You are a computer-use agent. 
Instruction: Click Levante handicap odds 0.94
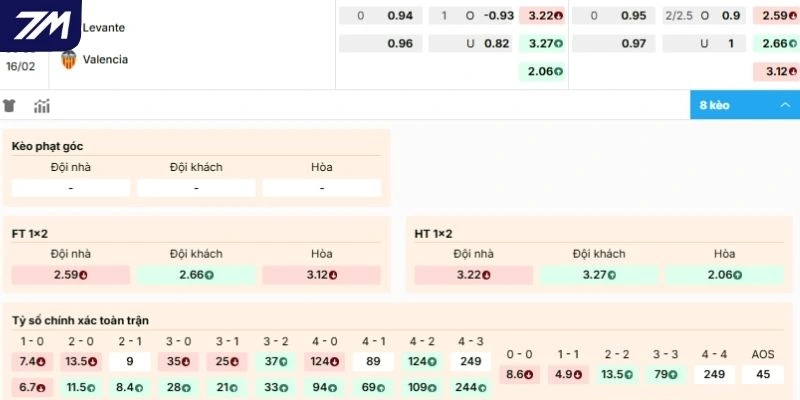click(399, 16)
